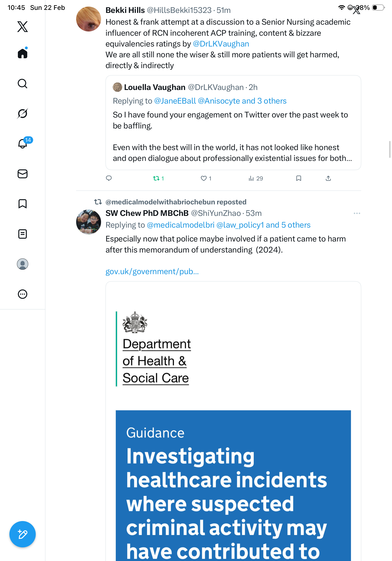Image resolution: width=392 pixels, height=561 pixels.
Task: Open the Notifications bell
Action: (23, 144)
